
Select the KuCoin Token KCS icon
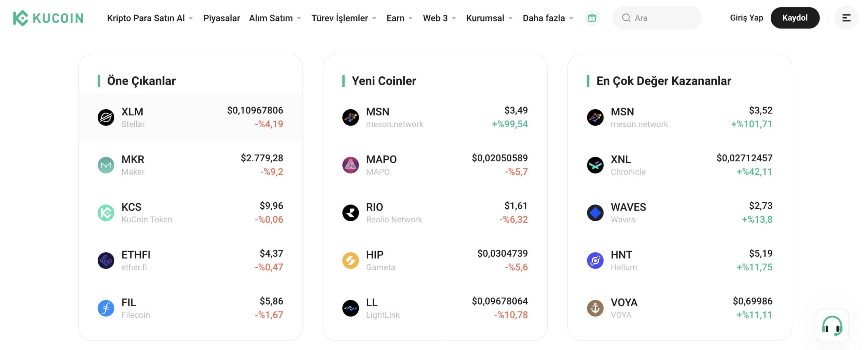tap(106, 213)
